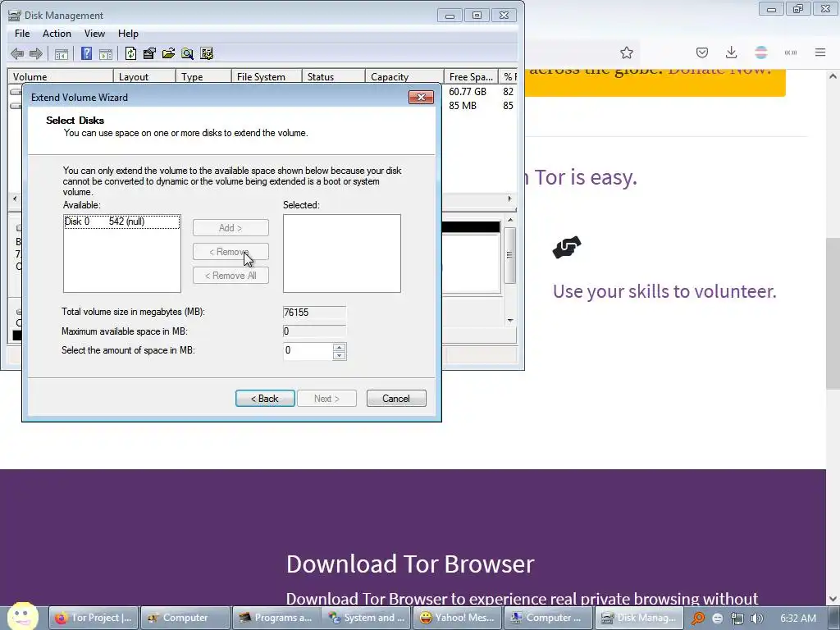
Task: Sort by the File System column header
Action: pos(267,76)
